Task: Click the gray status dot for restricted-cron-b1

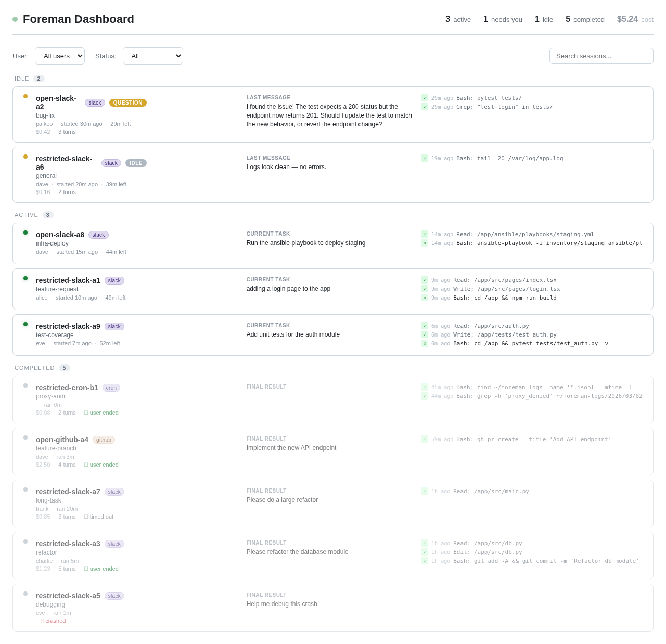Action: click(x=25, y=385)
